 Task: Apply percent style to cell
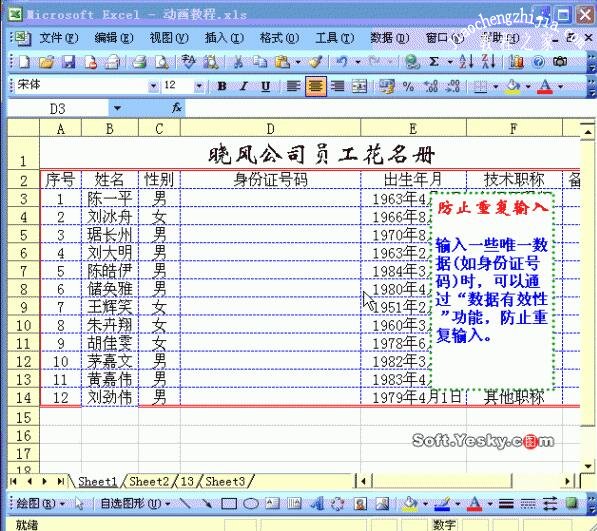tap(409, 86)
